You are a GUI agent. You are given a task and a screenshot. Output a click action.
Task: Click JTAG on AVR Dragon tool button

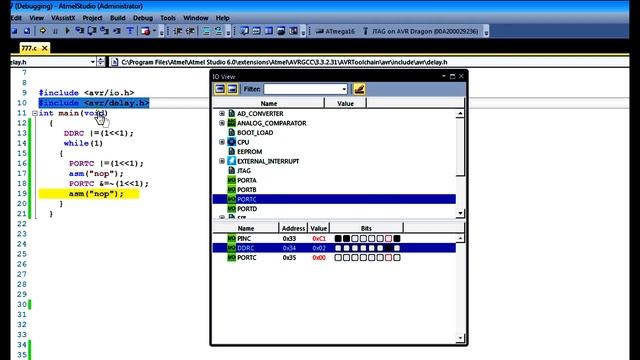coord(420,31)
